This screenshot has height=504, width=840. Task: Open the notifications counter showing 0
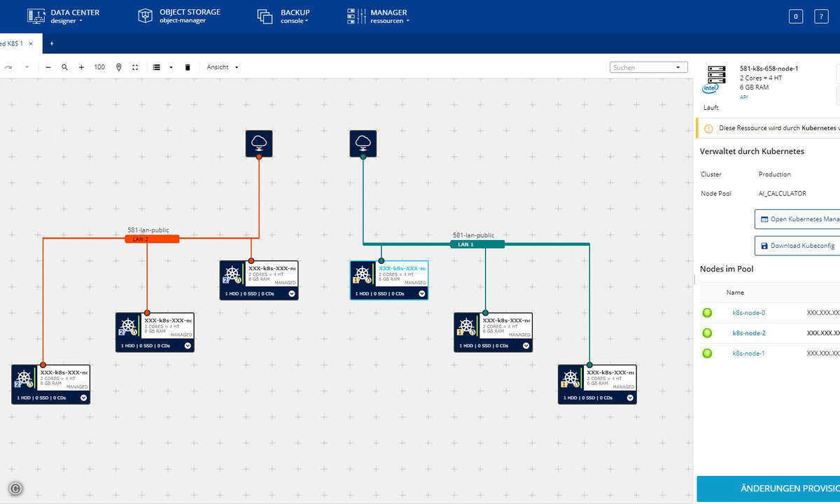[796, 17]
